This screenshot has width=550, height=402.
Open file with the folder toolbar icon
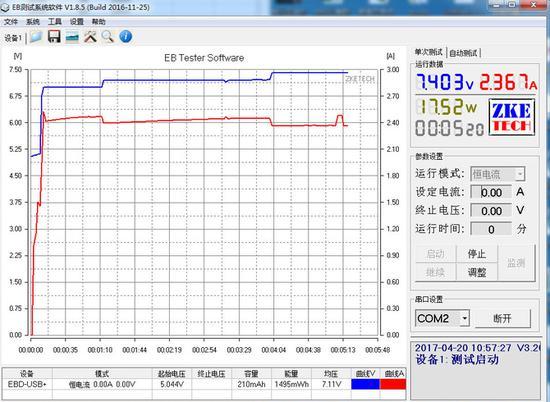pyautogui.click(x=36, y=37)
